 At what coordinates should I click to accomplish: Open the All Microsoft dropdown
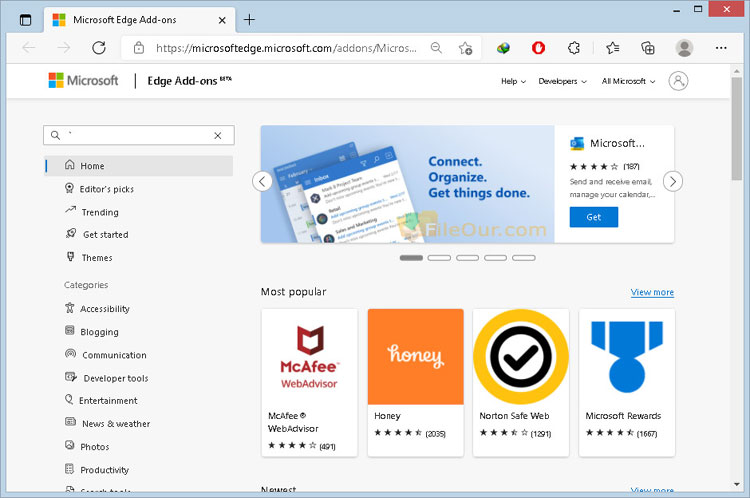click(x=628, y=81)
